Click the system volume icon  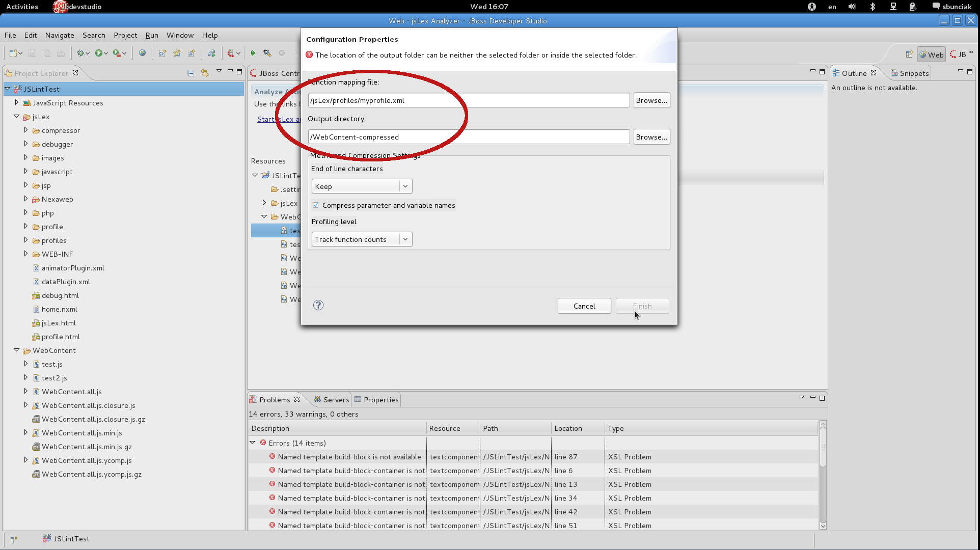[852, 7]
